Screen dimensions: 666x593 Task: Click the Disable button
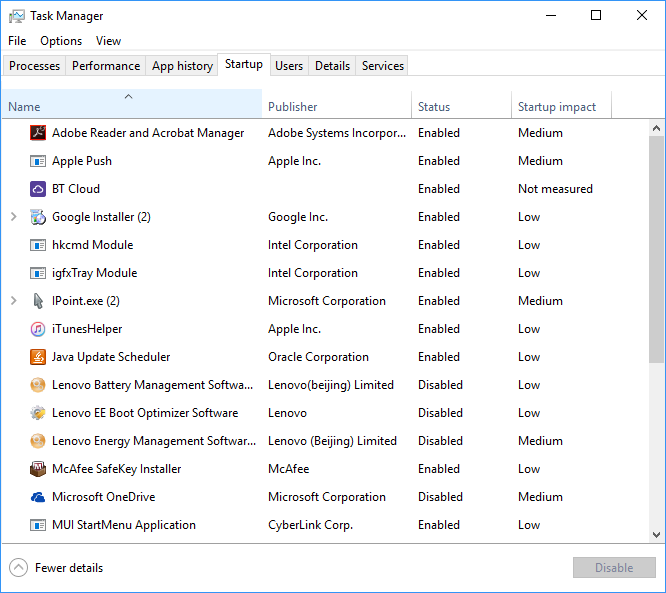pos(614,568)
